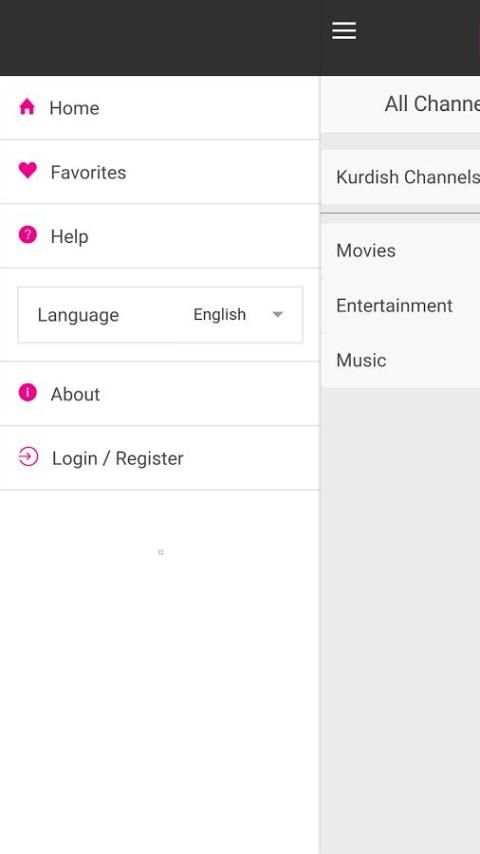Open the Language dropdown arrow
The height and width of the screenshot is (854, 480).
pos(277,314)
